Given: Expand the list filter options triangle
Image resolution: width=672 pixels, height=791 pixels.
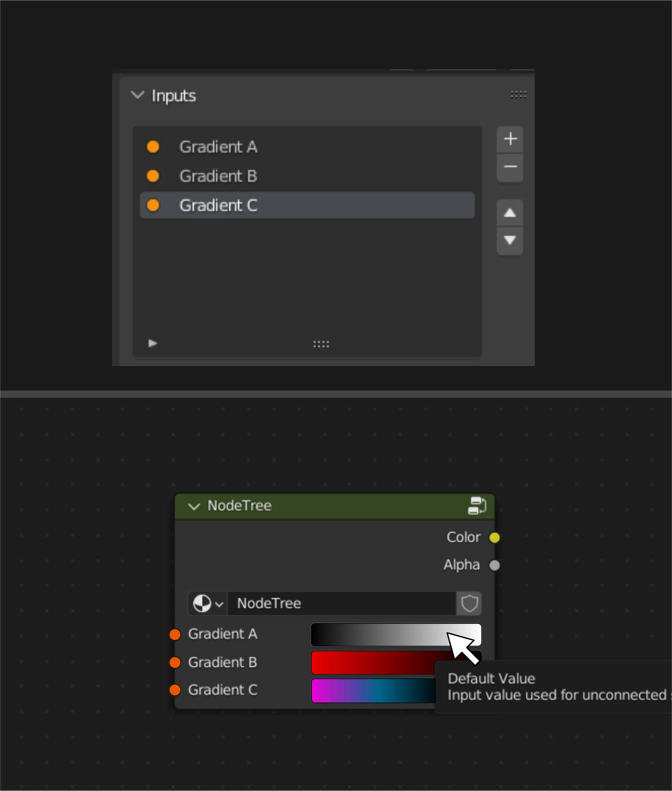Looking at the screenshot, I should click(x=153, y=343).
